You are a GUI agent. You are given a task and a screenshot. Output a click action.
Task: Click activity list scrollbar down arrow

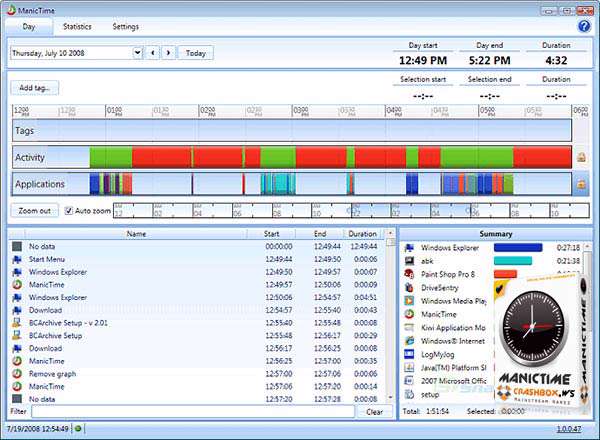tap(390, 398)
